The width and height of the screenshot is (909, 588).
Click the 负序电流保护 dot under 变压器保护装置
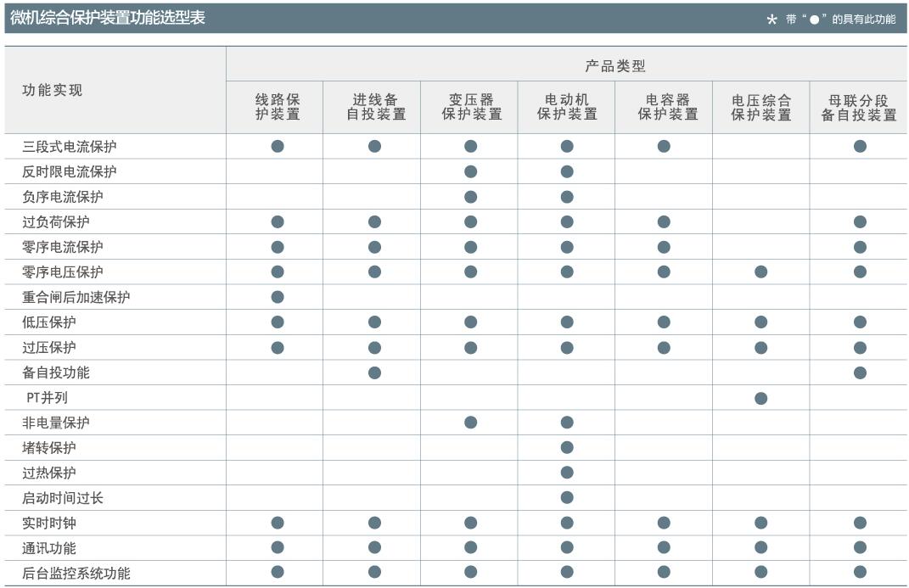[470, 197]
